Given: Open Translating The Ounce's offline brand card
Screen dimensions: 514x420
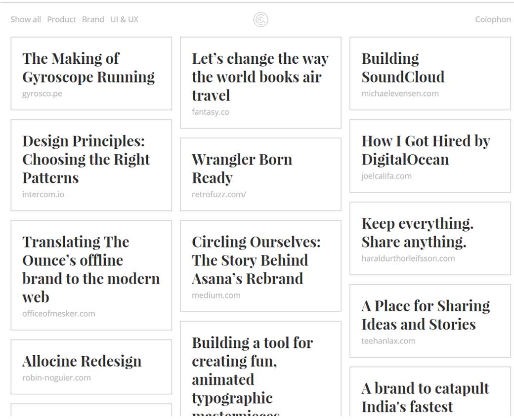Looking at the screenshot, I should (x=91, y=269).
